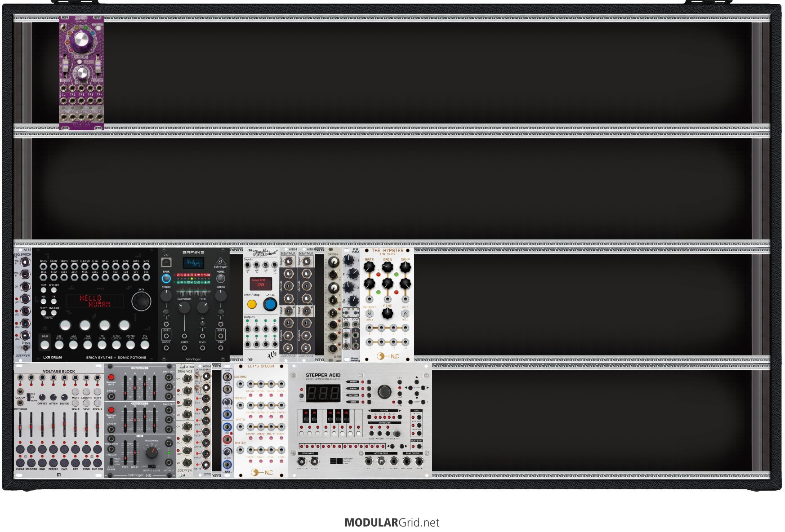Click the channel 8 slider on Voltage Block
Screen dimensions: 785x532
pyautogui.click(x=97, y=425)
